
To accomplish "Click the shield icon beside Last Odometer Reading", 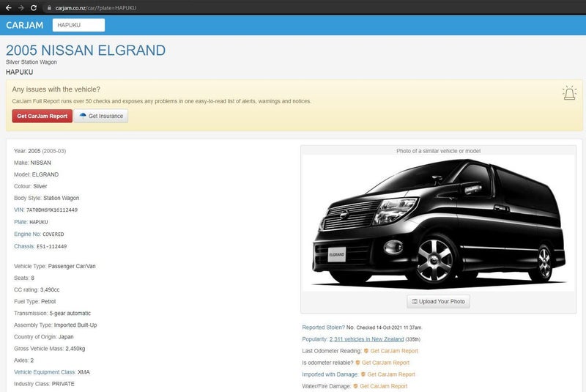I will tap(366, 351).
